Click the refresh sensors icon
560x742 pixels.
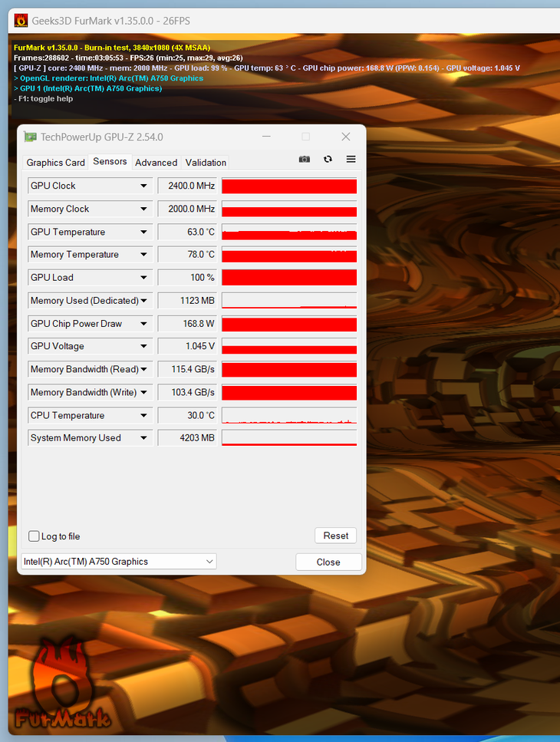[x=328, y=159]
